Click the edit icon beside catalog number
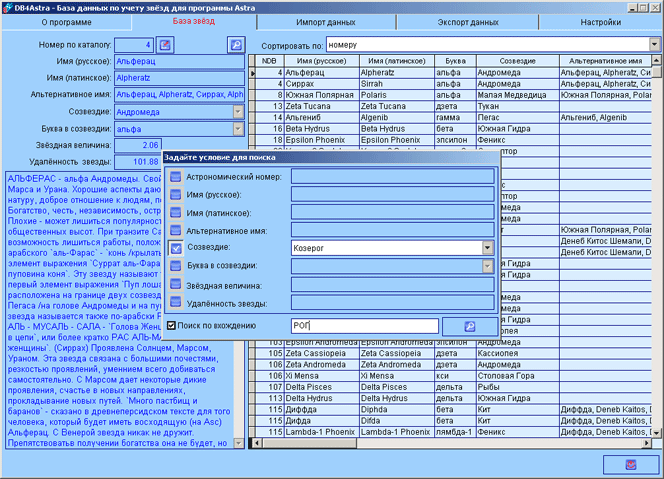 (x=165, y=45)
